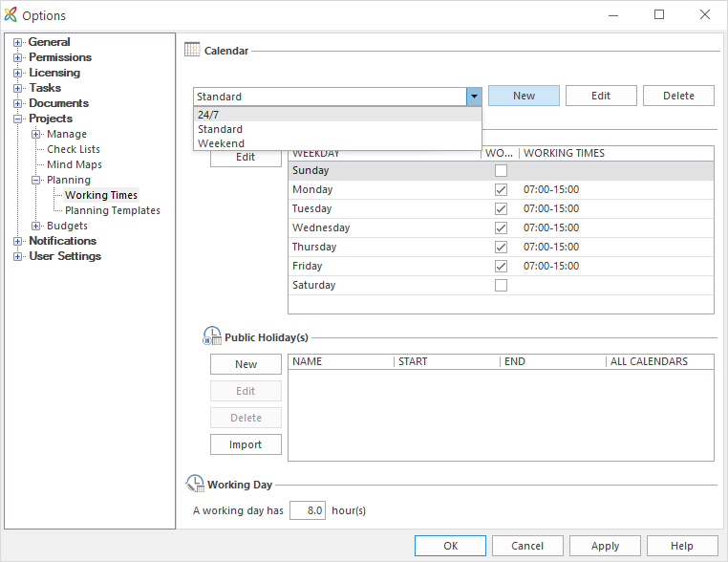The width and height of the screenshot is (728, 562).
Task: Maximize the Options window
Action: [659, 15]
